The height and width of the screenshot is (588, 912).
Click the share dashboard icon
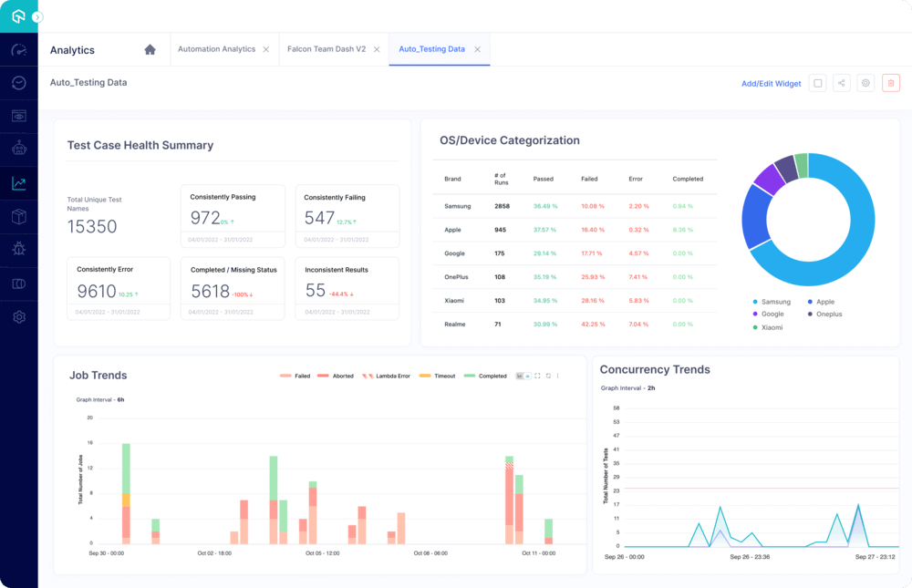point(841,83)
